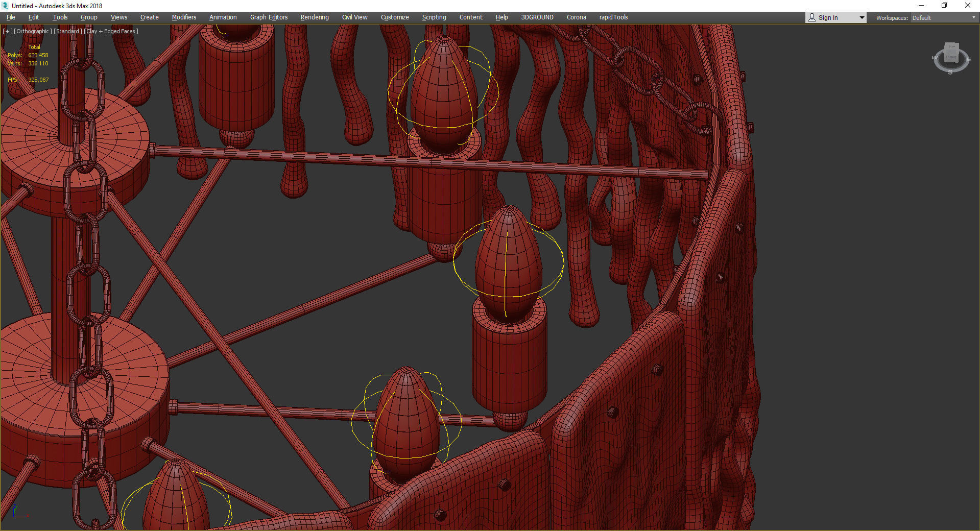Viewport: 980px width, 531px height.
Task: Click the Workspaces: label
Action: point(892,18)
